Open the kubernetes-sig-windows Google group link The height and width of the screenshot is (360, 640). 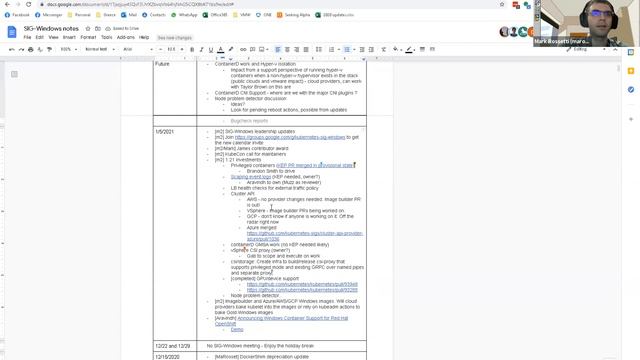pyautogui.click(x=290, y=138)
